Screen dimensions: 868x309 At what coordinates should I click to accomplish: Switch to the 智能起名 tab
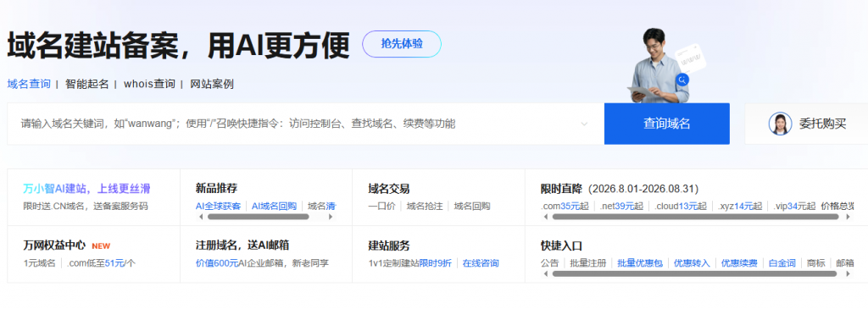[x=87, y=84]
